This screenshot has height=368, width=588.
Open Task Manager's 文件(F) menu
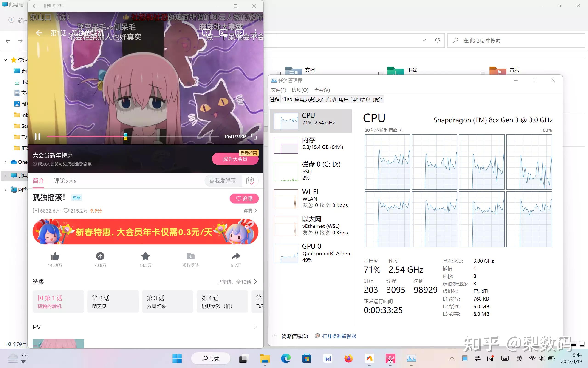pyautogui.click(x=278, y=90)
